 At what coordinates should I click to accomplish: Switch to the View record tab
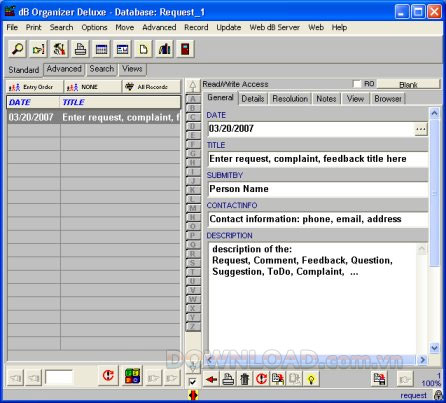(355, 99)
